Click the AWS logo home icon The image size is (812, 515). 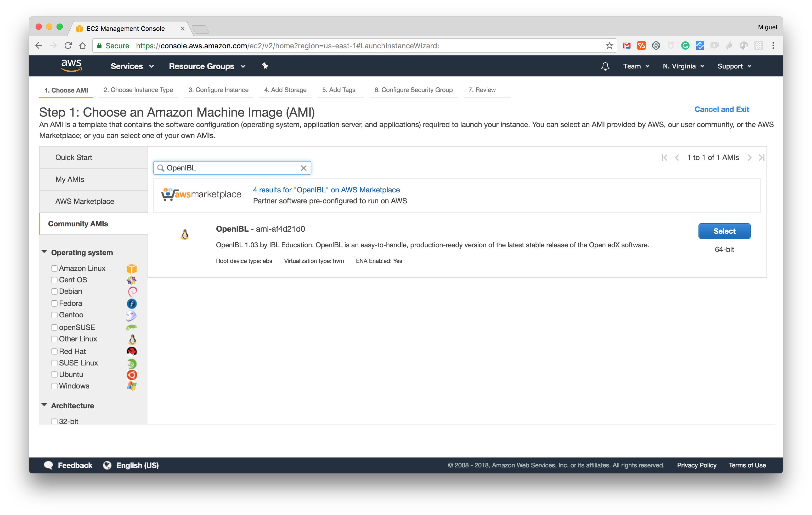tap(71, 65)
